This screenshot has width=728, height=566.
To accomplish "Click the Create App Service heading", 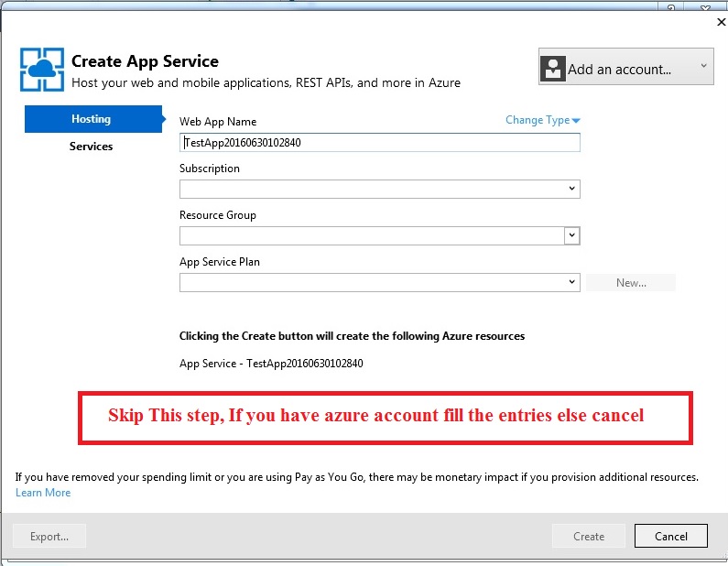I will coord(145,60).
